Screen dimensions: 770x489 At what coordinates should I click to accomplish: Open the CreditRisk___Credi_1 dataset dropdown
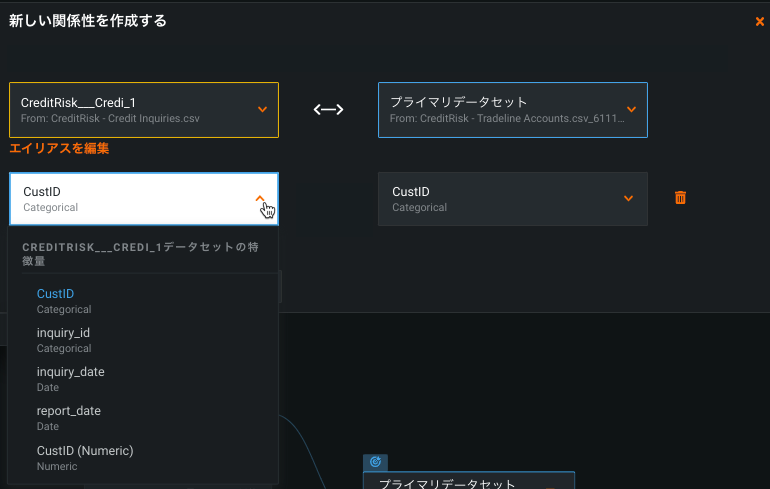[x=262, y=109]
